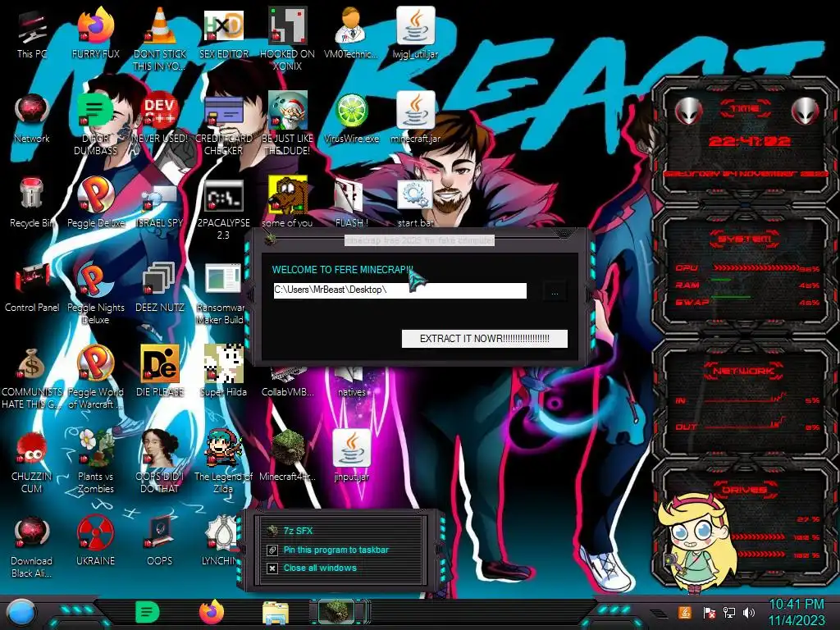Open Control Panel desktop icon
The height and width of the screenshot is (630, 840).
32,286
